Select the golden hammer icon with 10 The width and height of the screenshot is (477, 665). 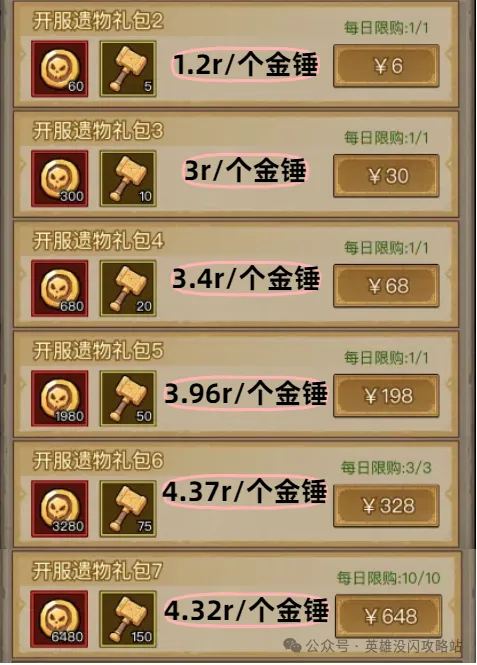[x=128, y=179]
